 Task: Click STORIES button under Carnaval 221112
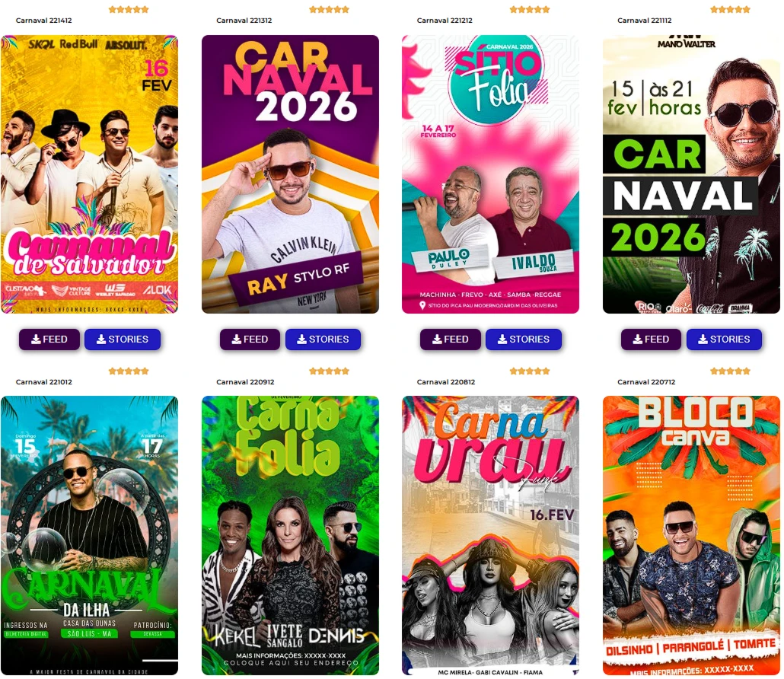coord(724,339)
